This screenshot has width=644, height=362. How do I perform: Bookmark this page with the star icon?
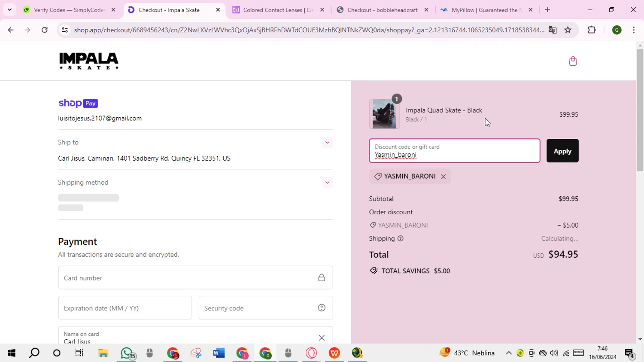point(568,30)
